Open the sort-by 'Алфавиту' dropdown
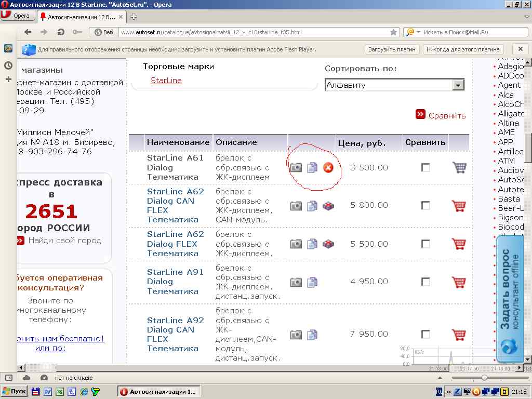 tap(458, 85)
